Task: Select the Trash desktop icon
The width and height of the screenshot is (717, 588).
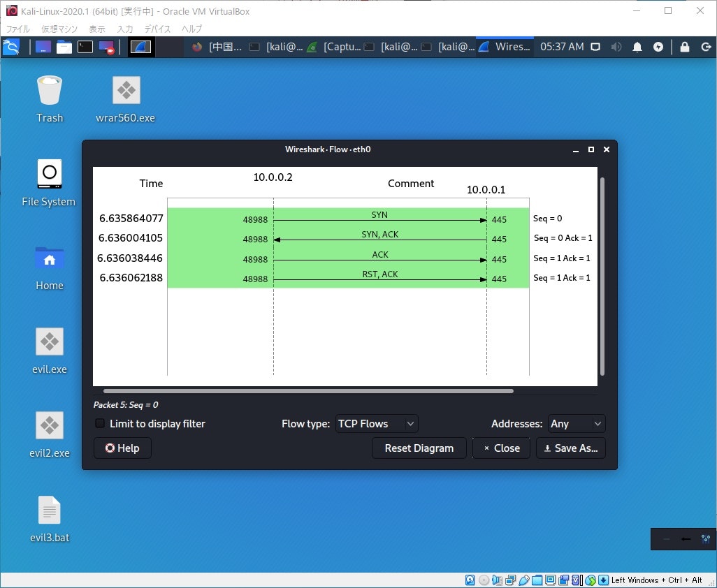Action: (50, 99)
